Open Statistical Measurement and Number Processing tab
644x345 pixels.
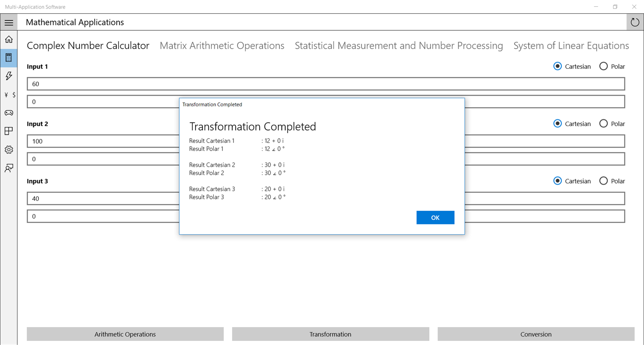click(399, 46)
